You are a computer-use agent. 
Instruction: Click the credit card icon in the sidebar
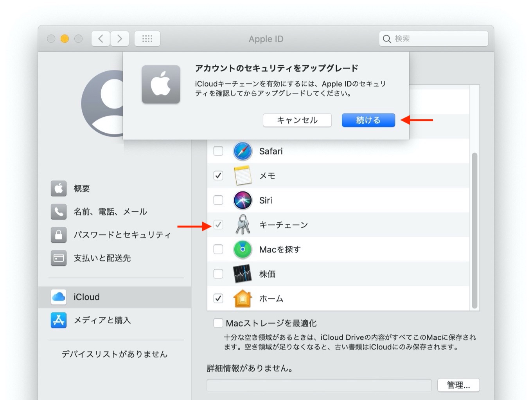59,258
